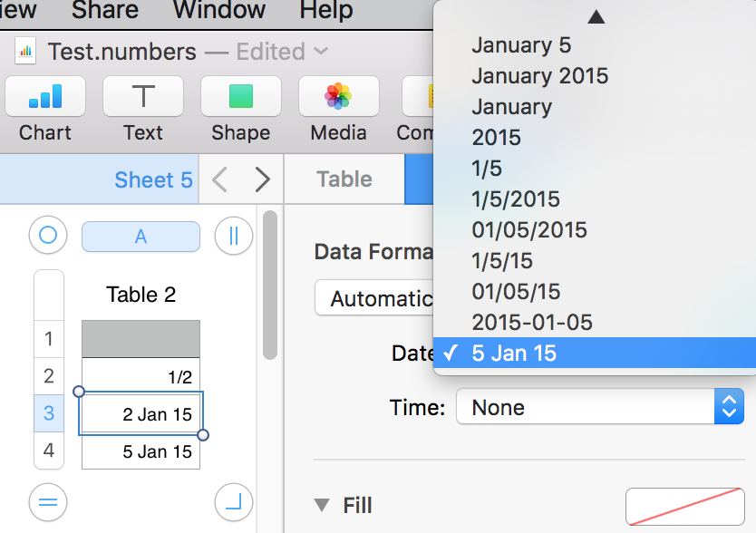Click the red no-fill color swatch
Viewport: 756px width, 533px height.
point(685,507)
